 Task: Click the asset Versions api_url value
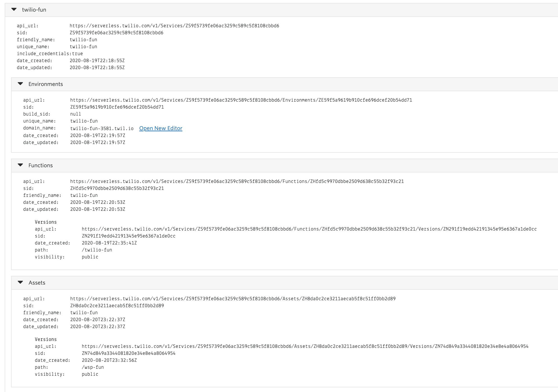click(305, 346)
